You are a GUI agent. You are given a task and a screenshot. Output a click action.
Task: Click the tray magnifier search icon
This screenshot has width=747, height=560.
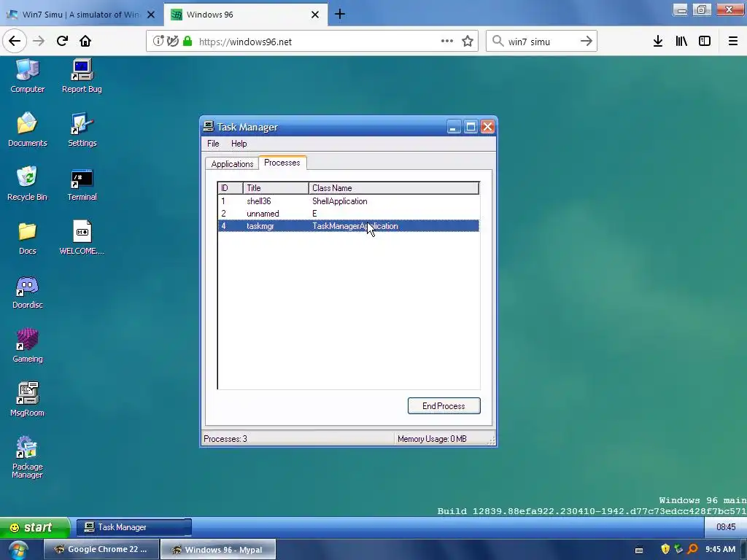point(693,549)
